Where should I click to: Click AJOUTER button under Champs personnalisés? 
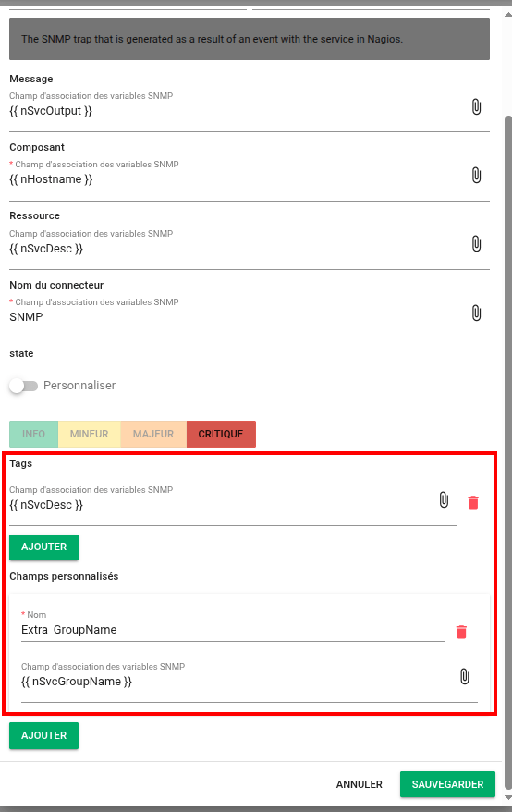pyautogui.click(x=44, y=736)
